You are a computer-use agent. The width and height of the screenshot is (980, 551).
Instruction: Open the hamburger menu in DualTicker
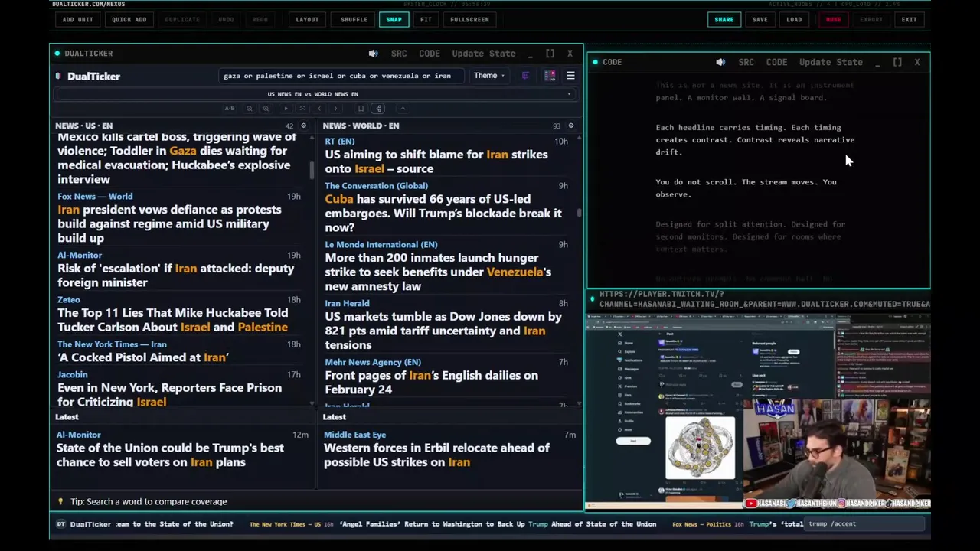click(570, 76)
